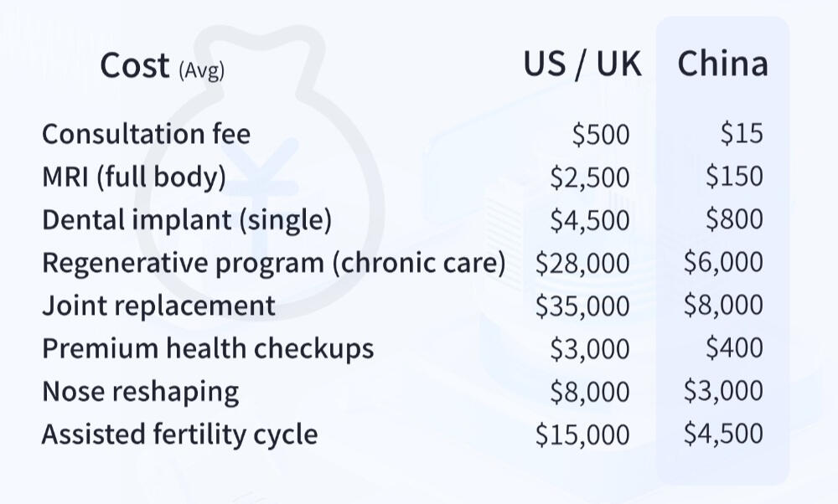
Task: Click the "Consultation fee" row label
Action: [146, 134]
